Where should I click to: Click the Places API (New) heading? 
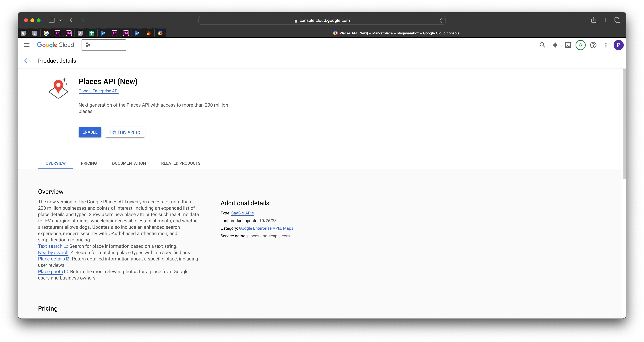108,82
